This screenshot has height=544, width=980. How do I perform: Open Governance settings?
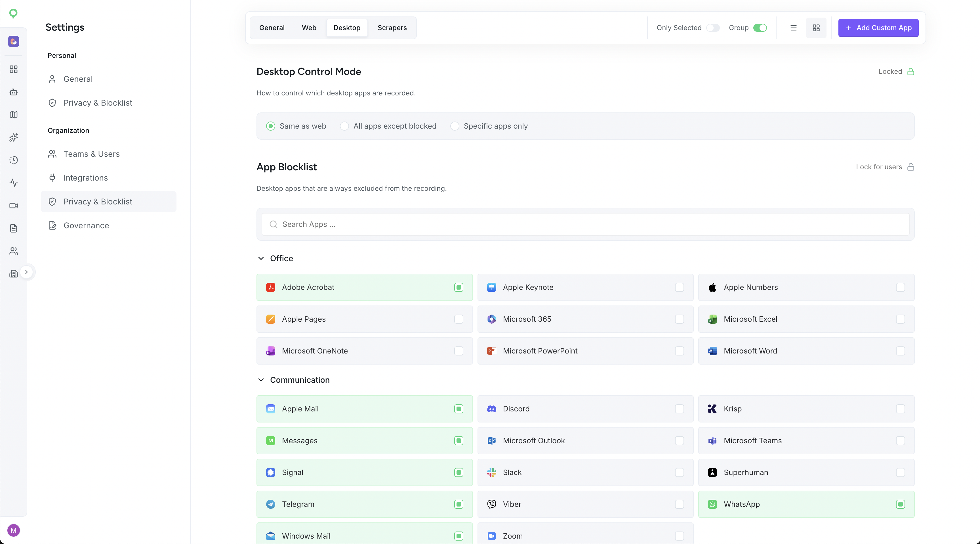(108, 225)
